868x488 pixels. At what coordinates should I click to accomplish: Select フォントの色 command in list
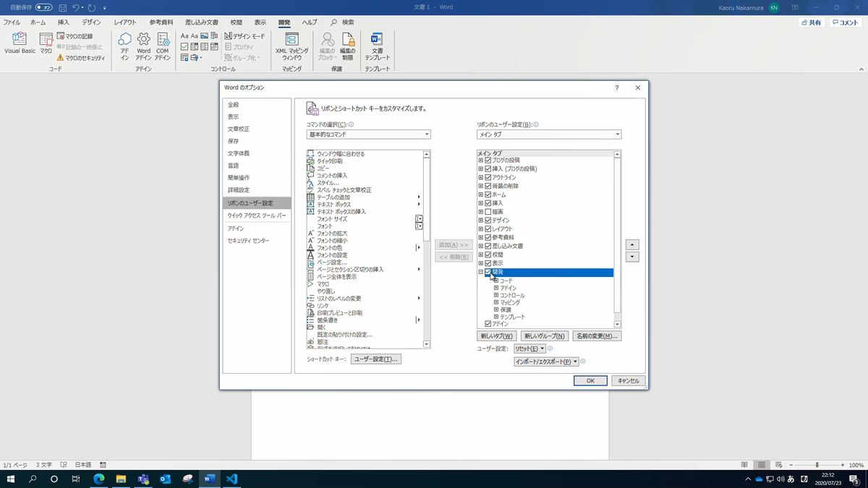coord(365,248)
